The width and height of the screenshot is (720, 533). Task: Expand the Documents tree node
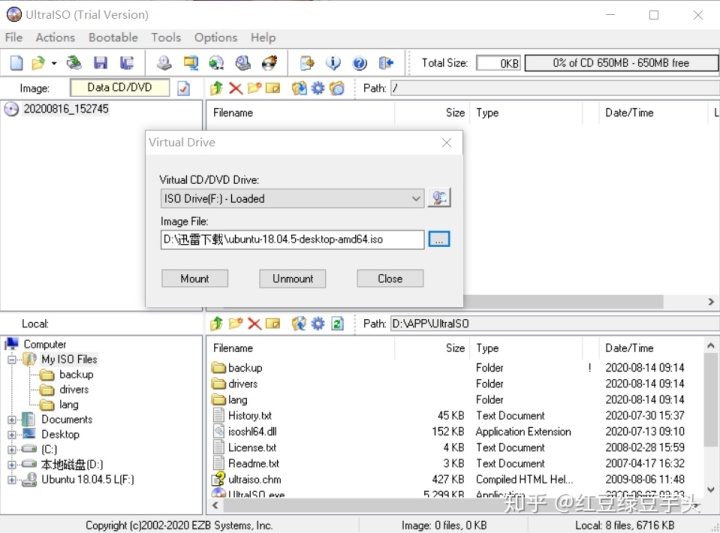12,420
